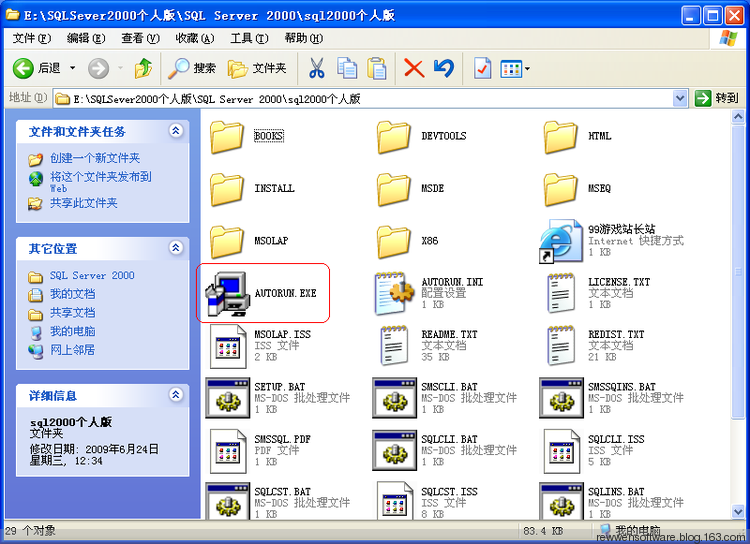750x544 pixels.
Task: Select the AUTORUN.INI configuration file icon
Action: (x=394, y=294)
